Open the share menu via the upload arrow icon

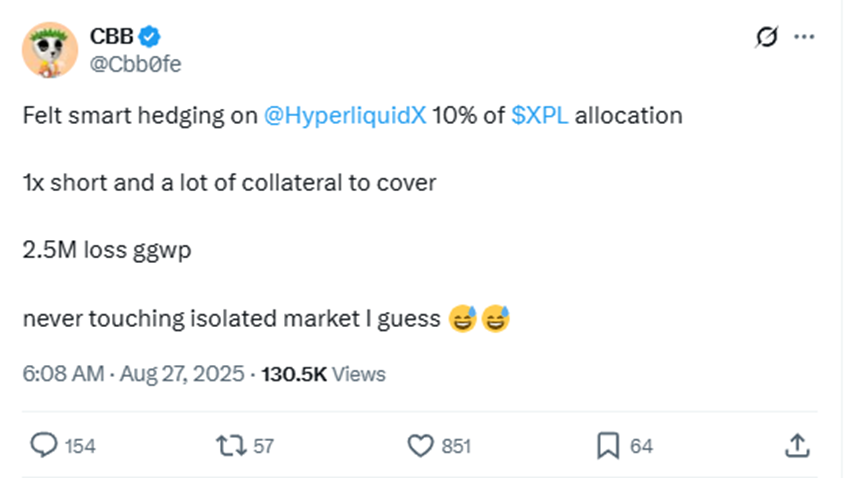point(797,445)
